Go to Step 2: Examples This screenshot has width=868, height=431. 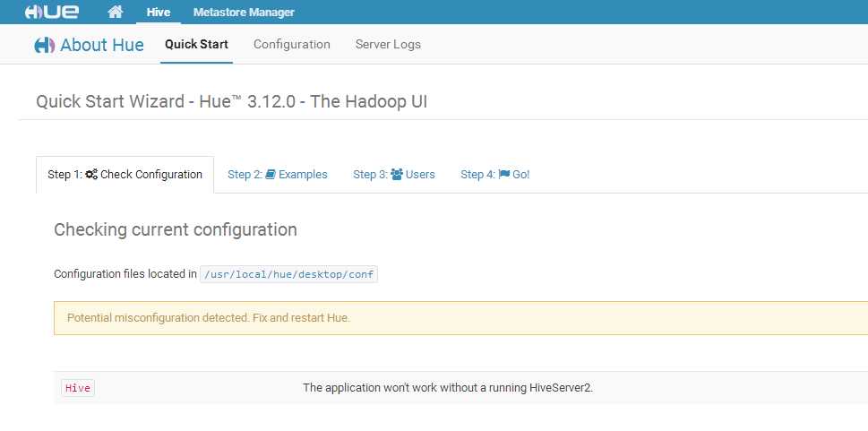tap(278, 175)
